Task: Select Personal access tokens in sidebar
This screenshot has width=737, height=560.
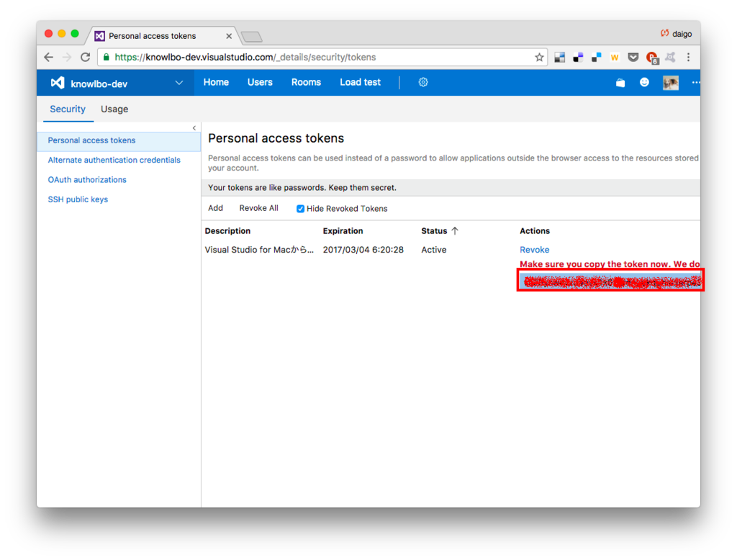Action: (x=119, y=140)
